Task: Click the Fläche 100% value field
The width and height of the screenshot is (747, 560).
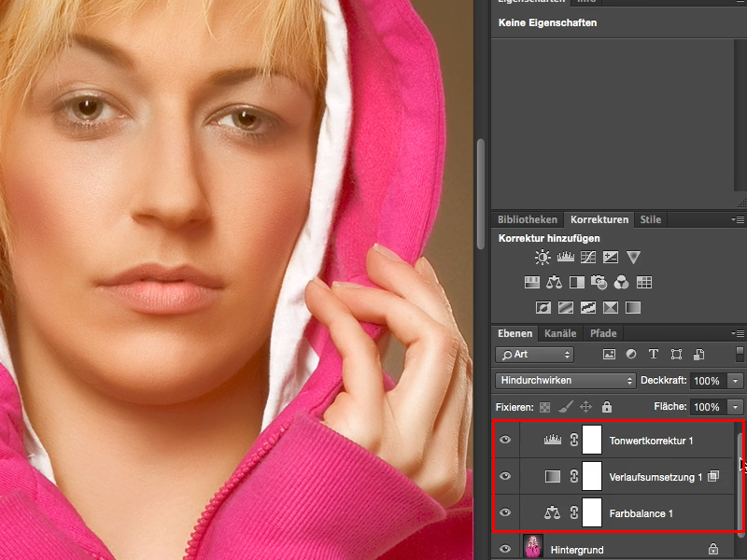Action: tap(707, 407)
